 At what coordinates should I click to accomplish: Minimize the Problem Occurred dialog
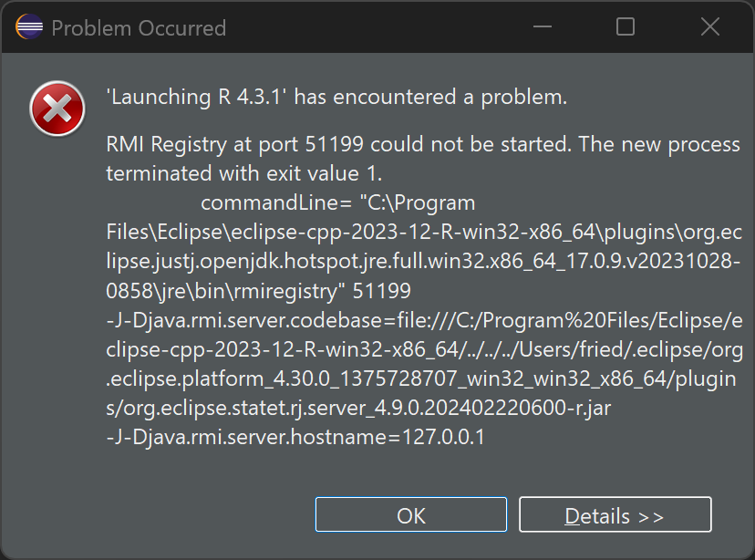point(542,27)
